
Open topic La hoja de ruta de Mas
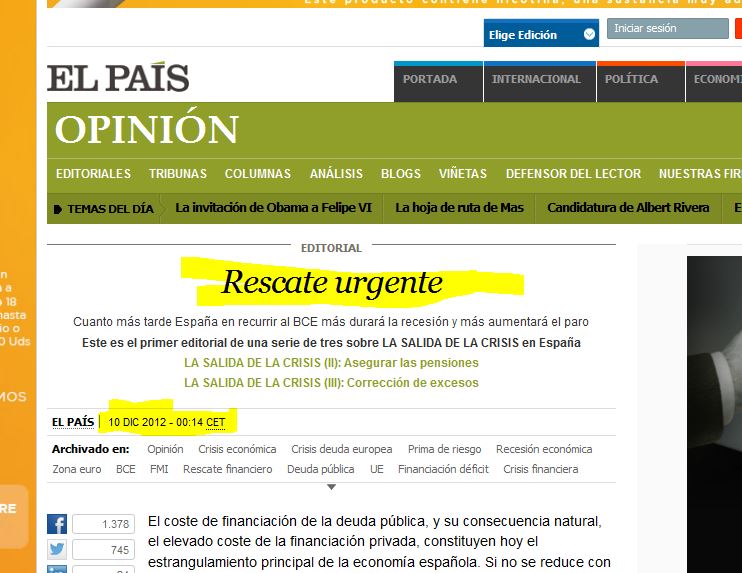(459, 208)
